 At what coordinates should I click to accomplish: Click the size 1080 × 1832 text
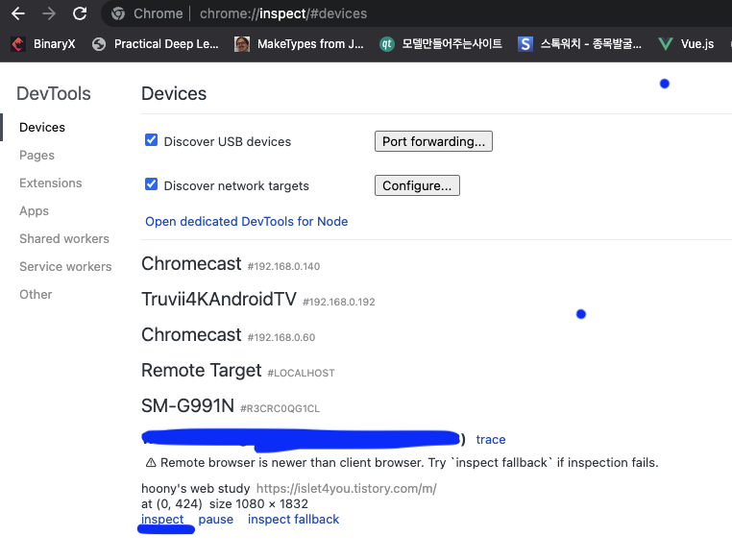point(258,504)
